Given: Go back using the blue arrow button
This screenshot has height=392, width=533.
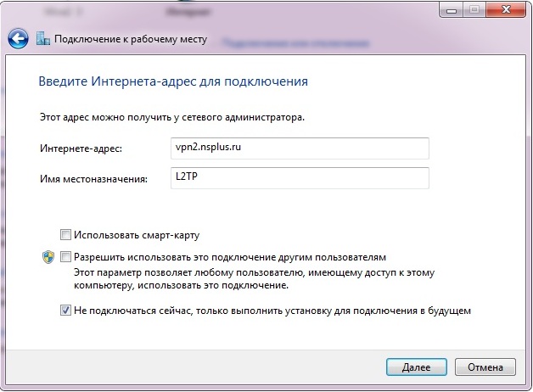Looking at the screenshot, I should pyautogui.click(x=18, y=38).
